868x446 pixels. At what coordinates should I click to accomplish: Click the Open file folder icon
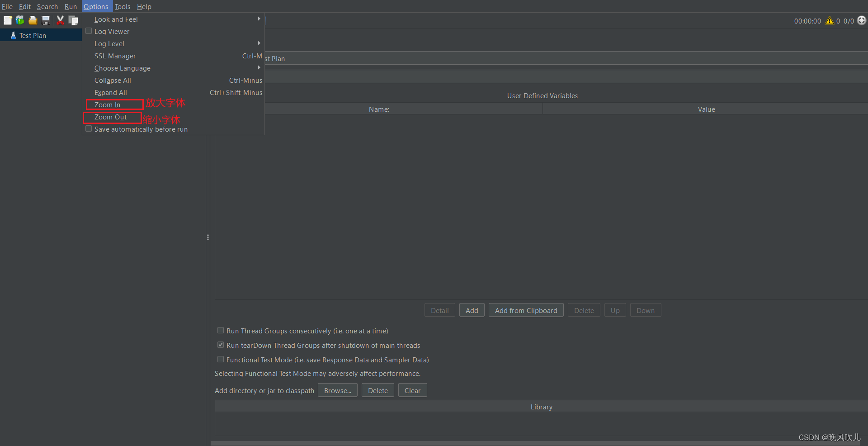click(x=33, y=20)
